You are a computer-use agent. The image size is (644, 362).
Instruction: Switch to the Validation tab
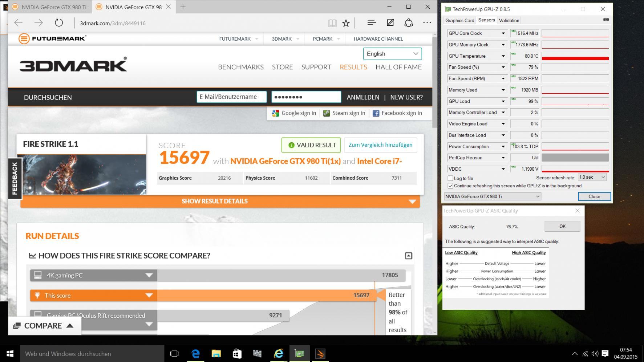tap(509, 20)
